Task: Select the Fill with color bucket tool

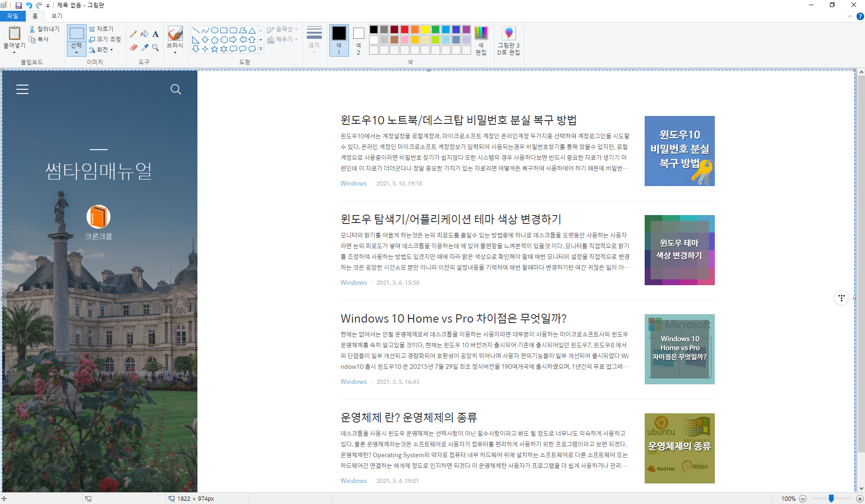Action: (145, 34)
